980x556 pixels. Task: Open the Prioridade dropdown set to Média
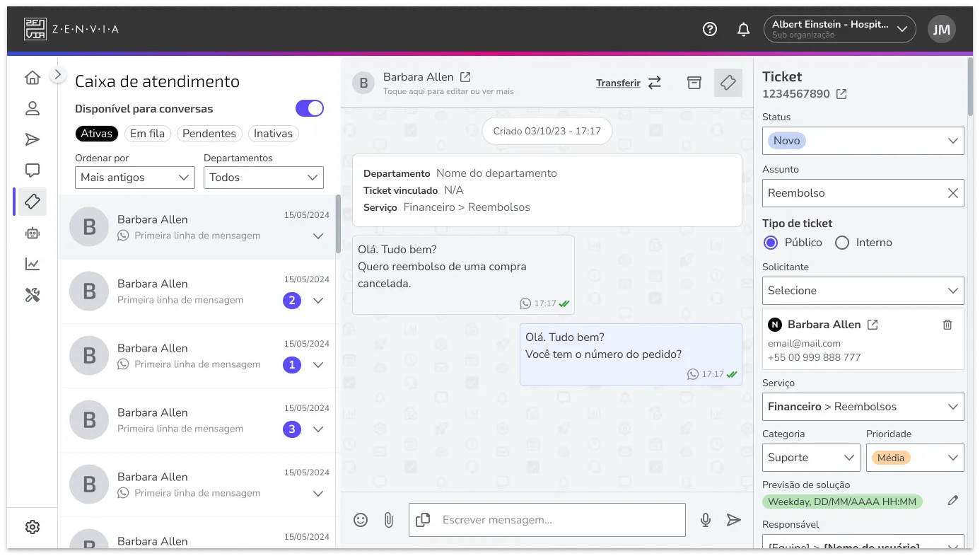[x=914, y=457]
